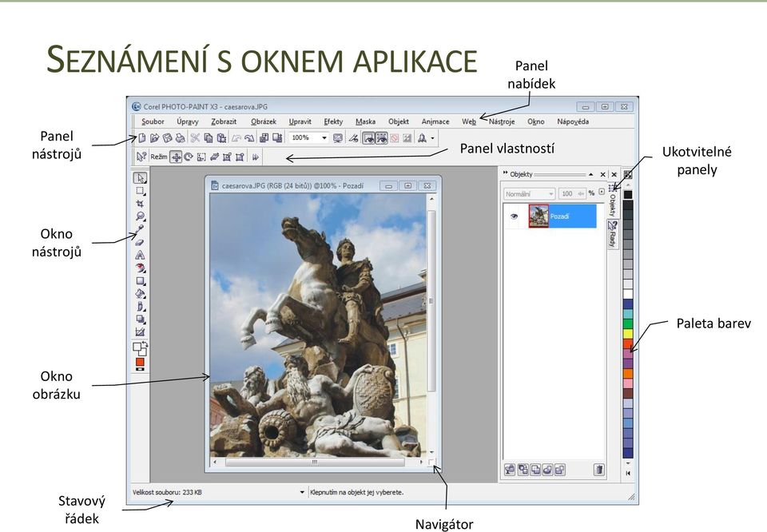
Task: Open the color palette flyout at the bottom of the palette
Action: (x=628, y=473)
